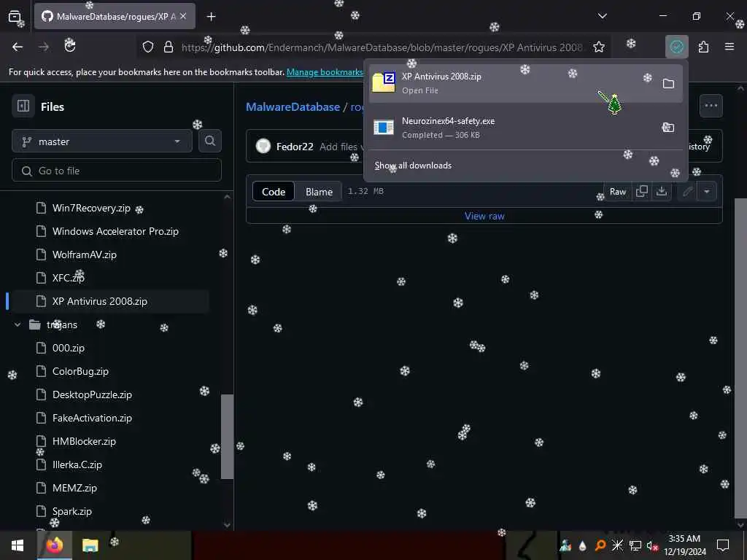The image size is (747, 560).
Task: Open the Firefox hamburger menu
Action: 729,47
